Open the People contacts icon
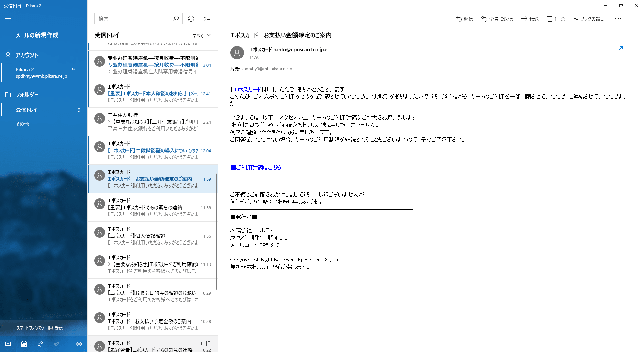 (x=40, y=344)
